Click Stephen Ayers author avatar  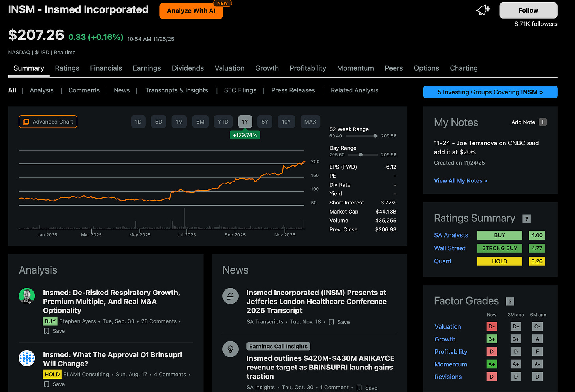pos(27,296)
